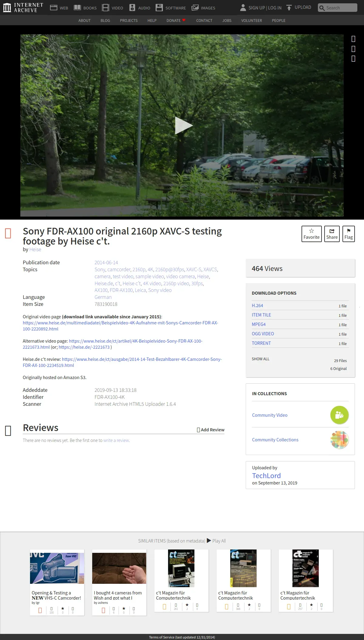The width and height of the screenshot is (364, 640).
Task: Open the Books section icon
Action: [77, 8]
